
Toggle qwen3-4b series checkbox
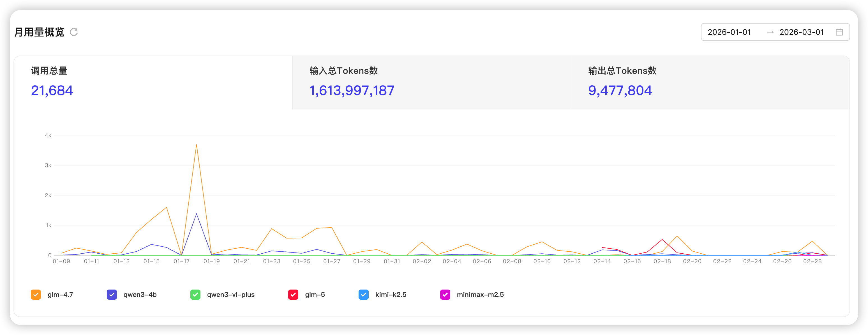click(112, 295)
